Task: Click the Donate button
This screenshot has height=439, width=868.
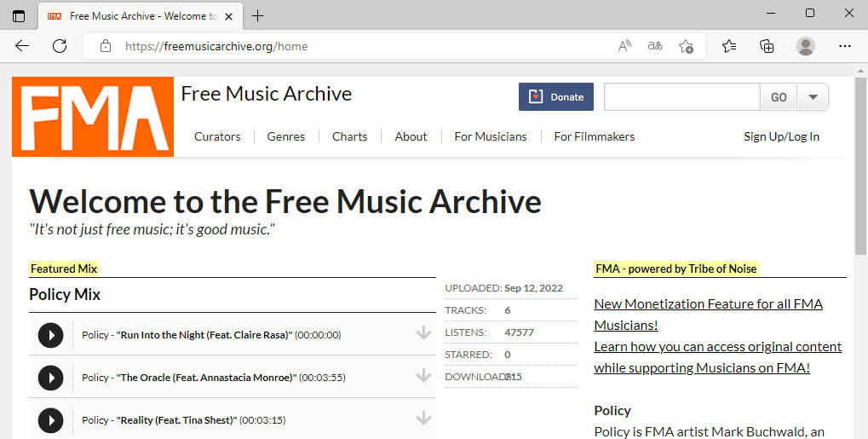Action: pyautogui.click(x=555, y=97)
